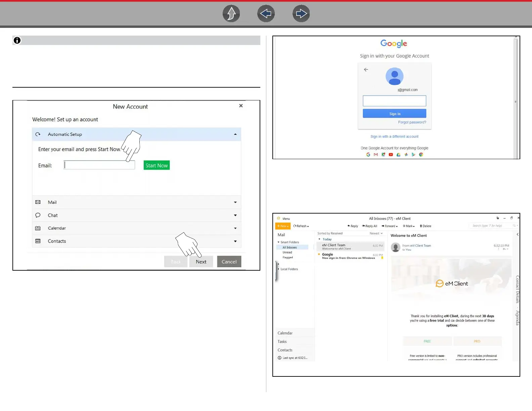The image size is (532, 411).
Task: Click the YouTube service icon
Action: pyautogui.click(x=391, y=155)
